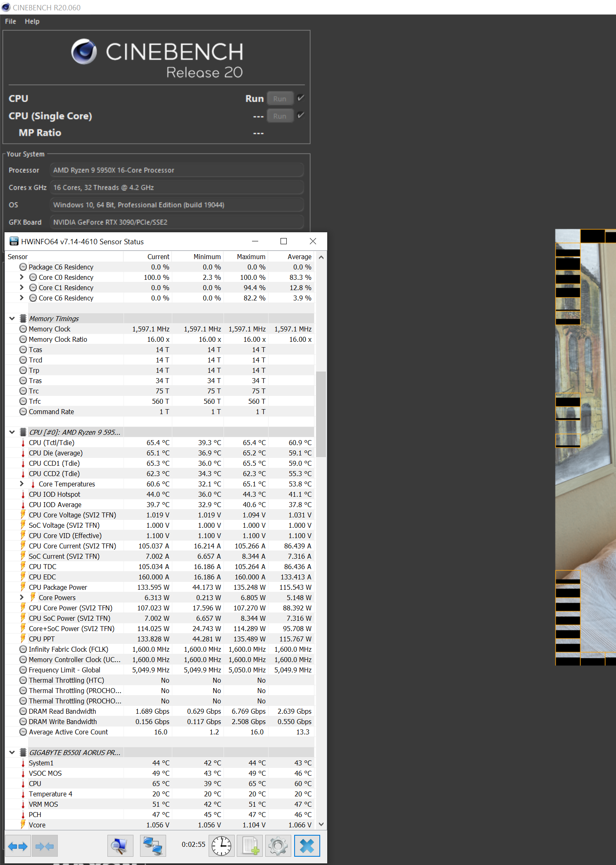
Task: Click the HWiNFO64 title bar app icon
Action: click(14, 241)
